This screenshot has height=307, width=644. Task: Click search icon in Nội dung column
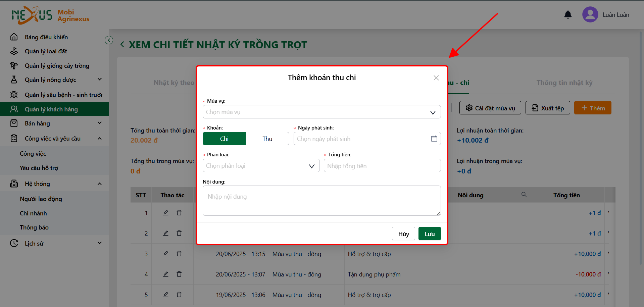(x=524, y=195)
